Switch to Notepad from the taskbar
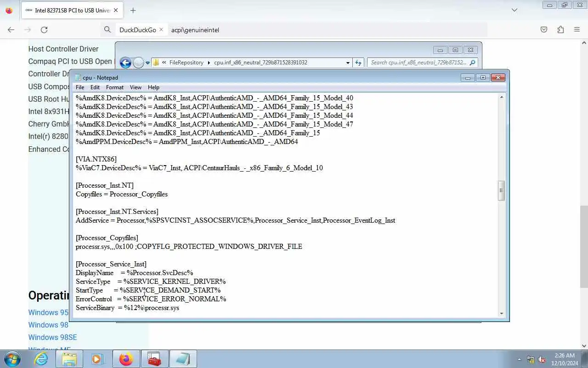The height and width of the screenshot is (368, 588). (x=183, y=359)
